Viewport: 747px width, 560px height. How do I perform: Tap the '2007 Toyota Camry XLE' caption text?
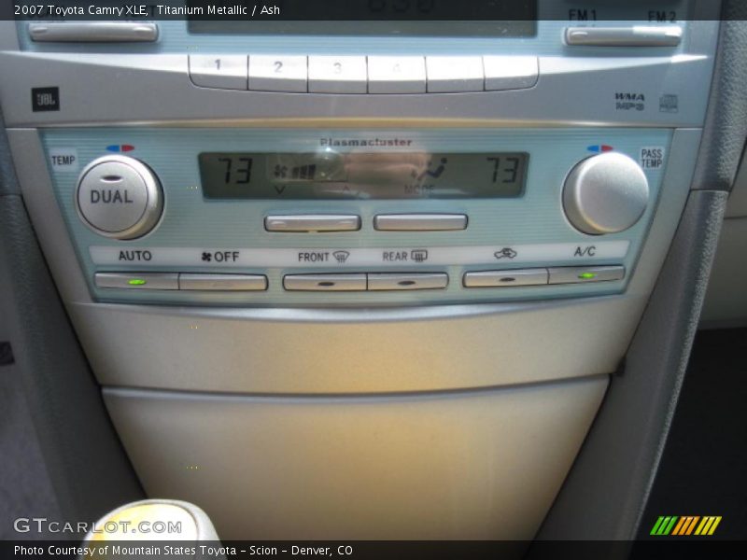pyautogui.click(x=80, y=10)
